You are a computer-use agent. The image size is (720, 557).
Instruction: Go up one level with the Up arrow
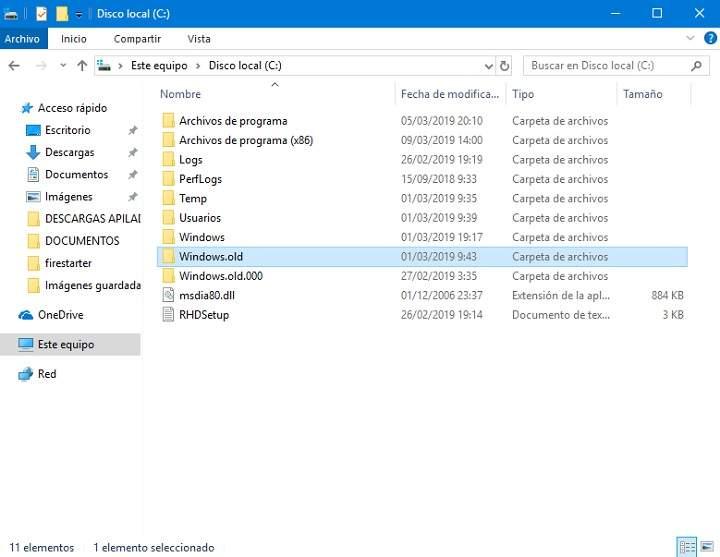point(82,66)
